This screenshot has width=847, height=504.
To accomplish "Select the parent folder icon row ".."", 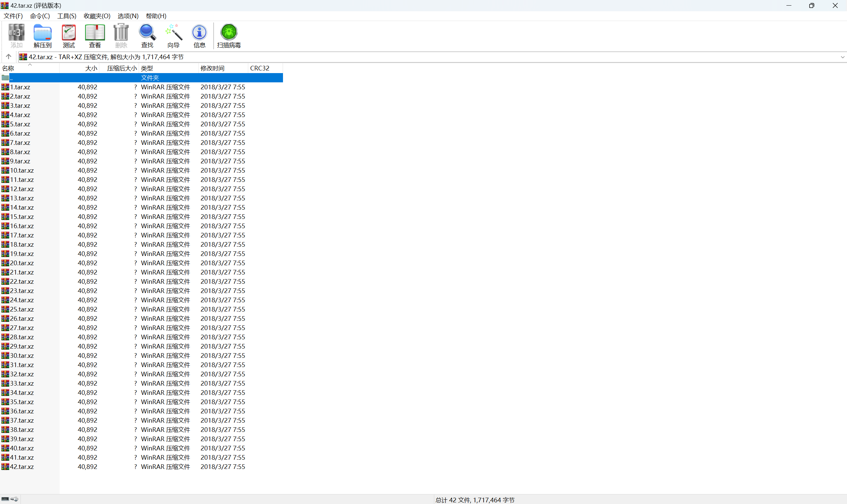I will point(5,78).
